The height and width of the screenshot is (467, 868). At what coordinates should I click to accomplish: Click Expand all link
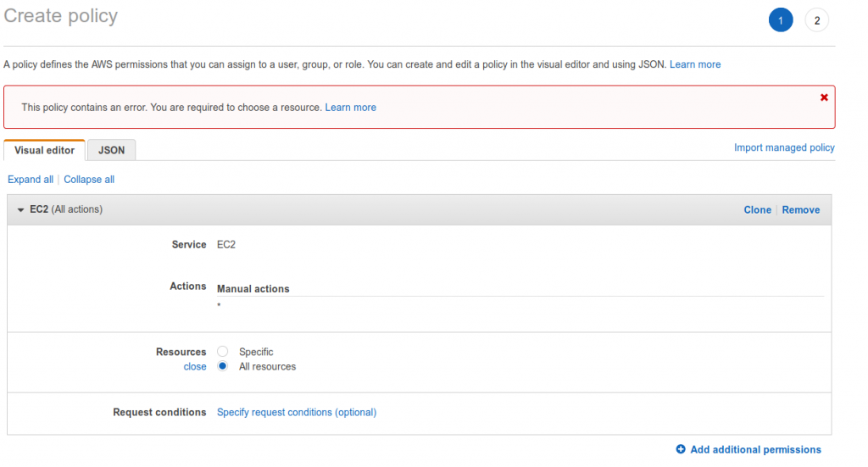pyautogui.click(x=31, y=180)
